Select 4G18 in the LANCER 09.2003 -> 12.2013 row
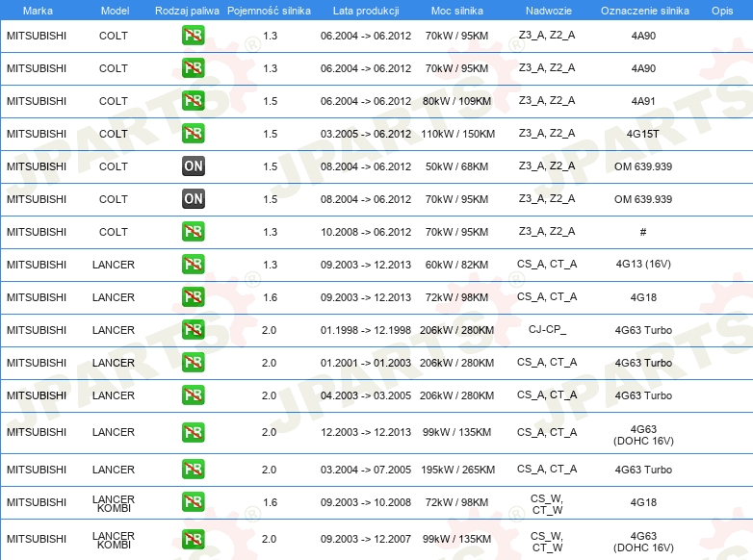The image size is (753, 560). [643, 297]
